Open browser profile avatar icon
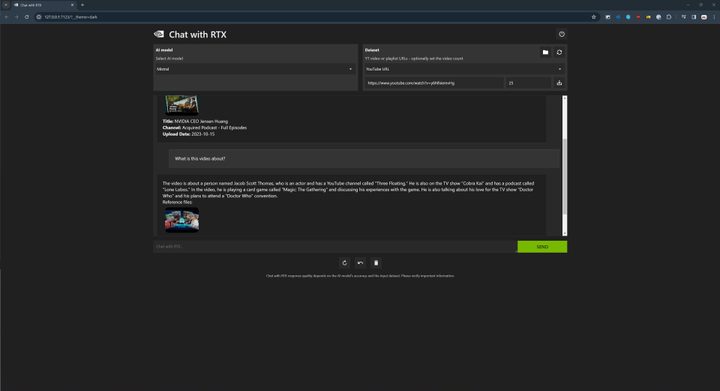Viewport: 720px width, 391px height. pos(704,17)
